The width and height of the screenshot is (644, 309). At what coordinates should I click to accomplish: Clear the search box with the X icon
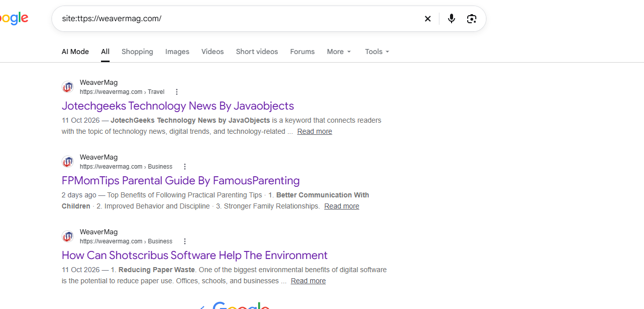[428, 19]
